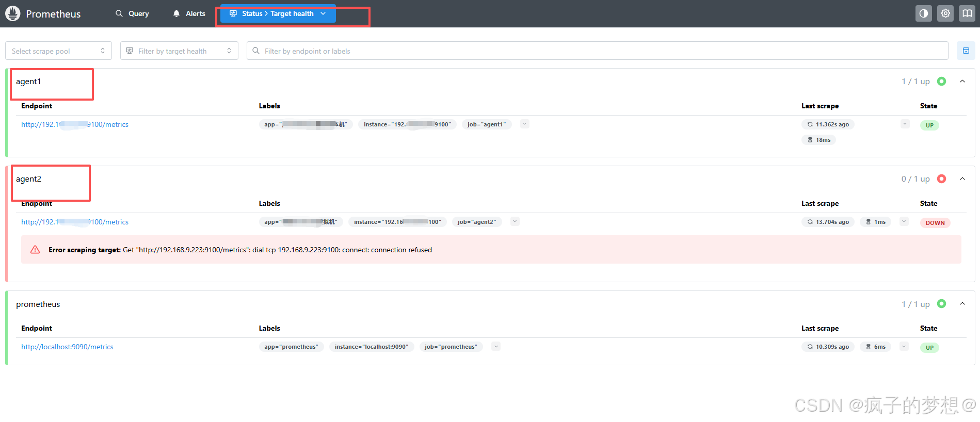Image resolution: width=980 pixels, height=422 pixels.
Task: Click the Endpoint header in prometheus panel
Action: pyautogui.click(x=37, y=328)
